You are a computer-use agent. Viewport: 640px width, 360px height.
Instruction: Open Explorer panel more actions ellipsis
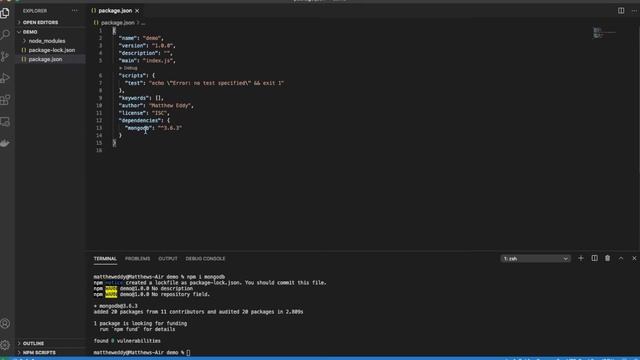pos(75,11)
